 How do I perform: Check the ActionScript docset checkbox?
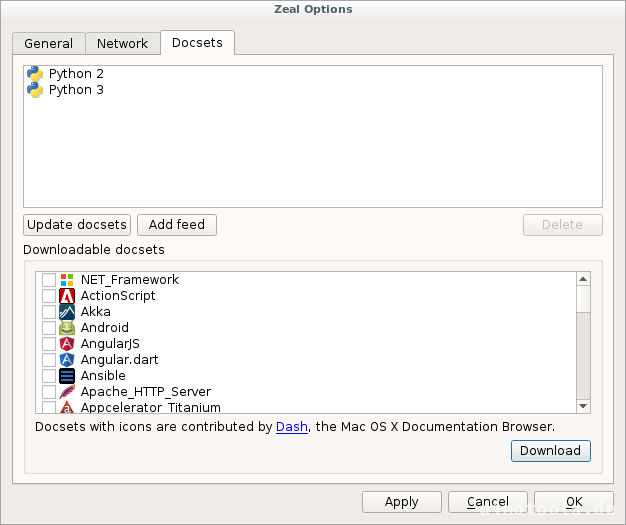(49, 296)
